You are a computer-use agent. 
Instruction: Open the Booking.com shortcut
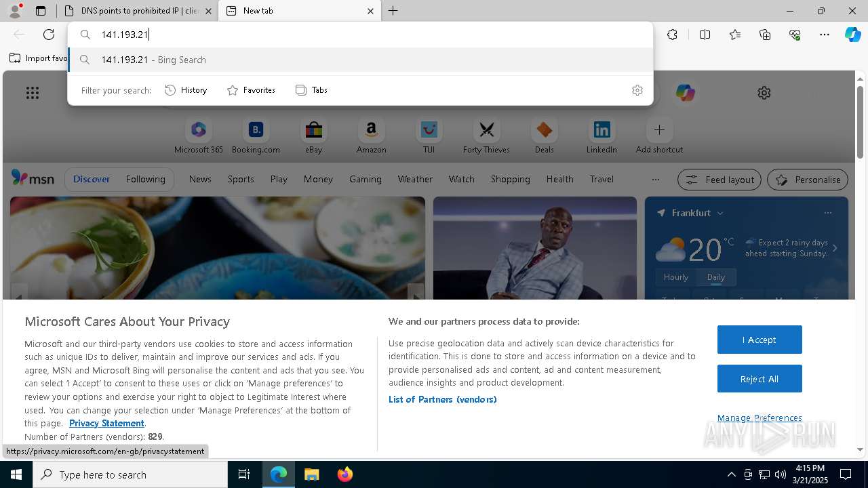(x=256, y=136)
